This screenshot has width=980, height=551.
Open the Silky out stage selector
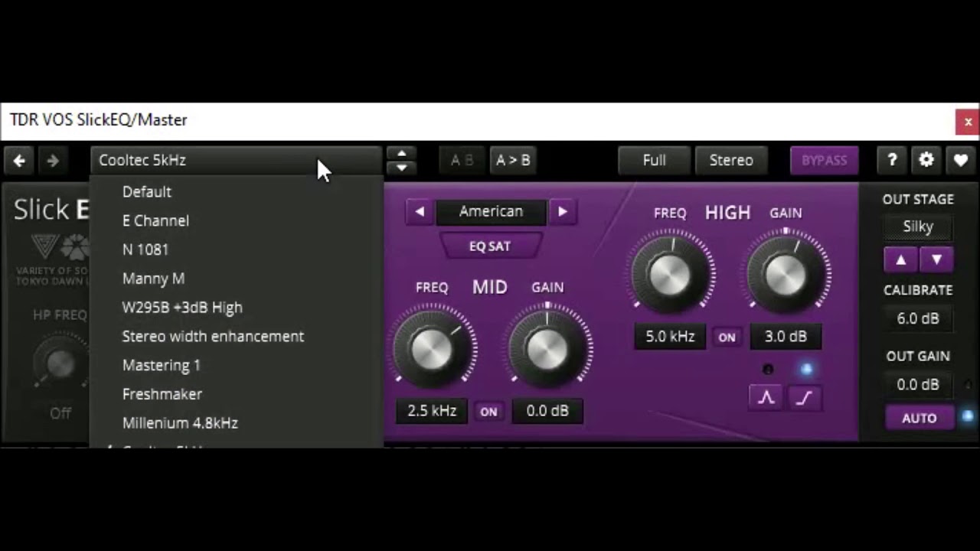pos(918,227)
